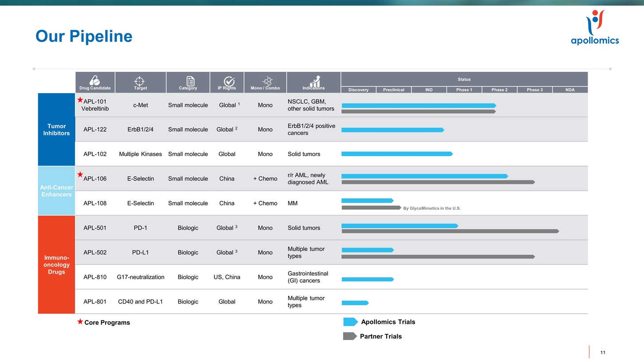Click the Immuno-oncology Drugs category block
Viewport: 644px width, 362px height.
point(56,264)
